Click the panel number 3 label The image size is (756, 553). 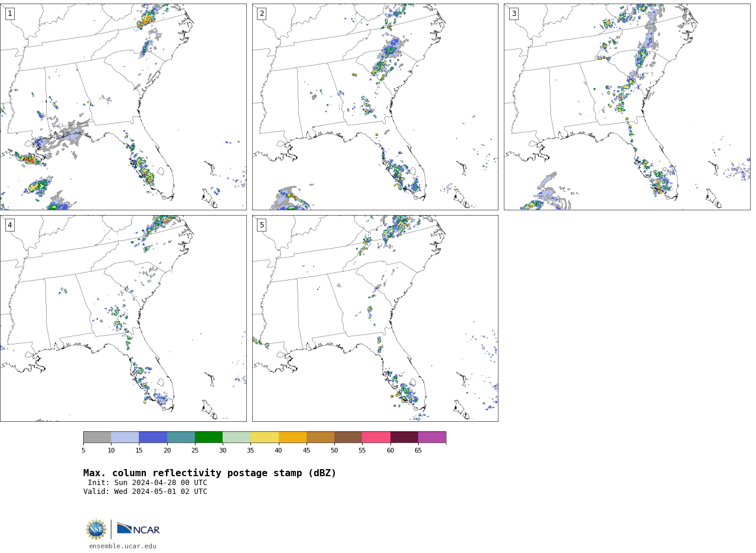(x=513, y=14)
